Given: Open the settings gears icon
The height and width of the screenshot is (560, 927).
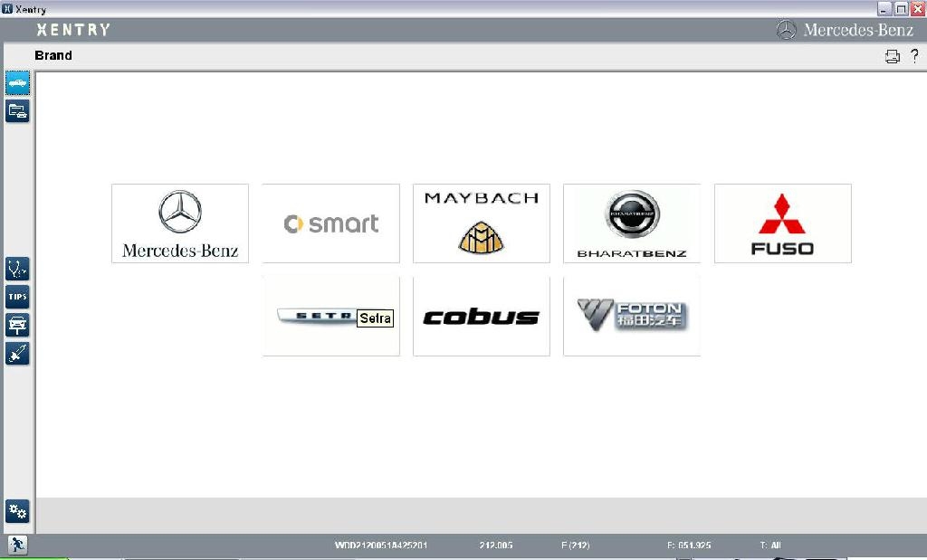Looking at the screenshot, I should 18,511.
